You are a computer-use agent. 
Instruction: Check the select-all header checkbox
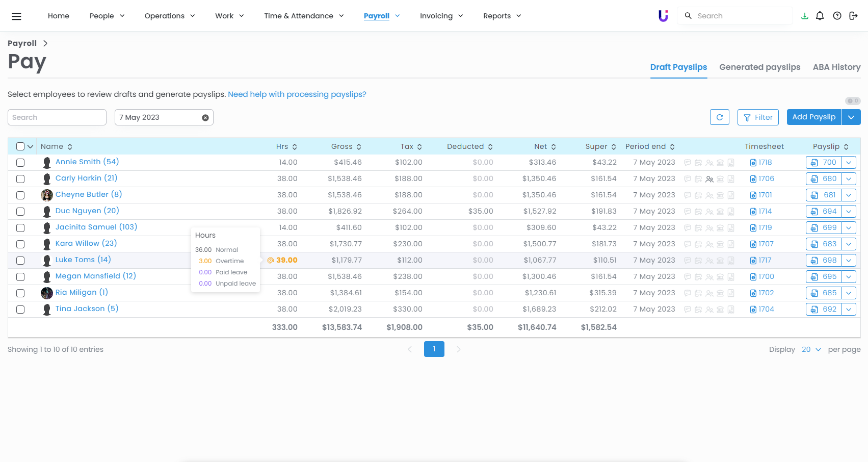point(20,146)
